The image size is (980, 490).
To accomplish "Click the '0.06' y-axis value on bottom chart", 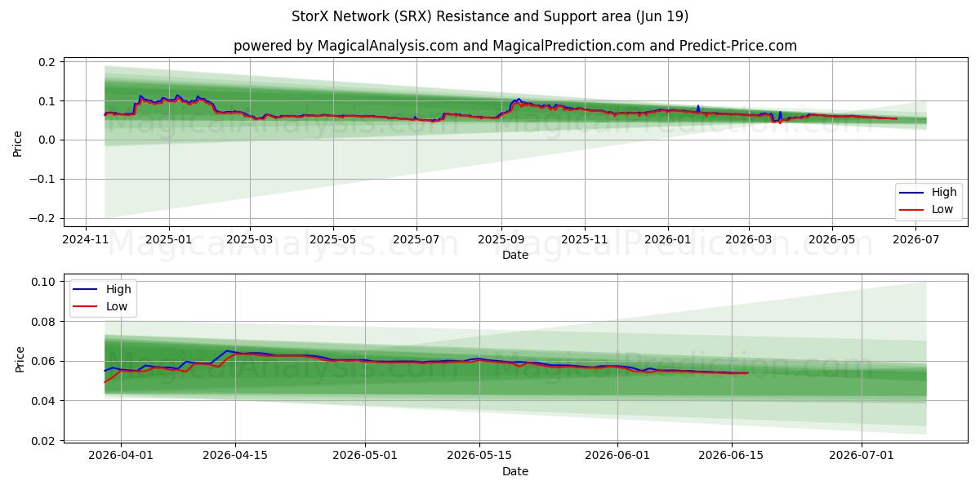I will pyautogui.click(x=43, y=361).
